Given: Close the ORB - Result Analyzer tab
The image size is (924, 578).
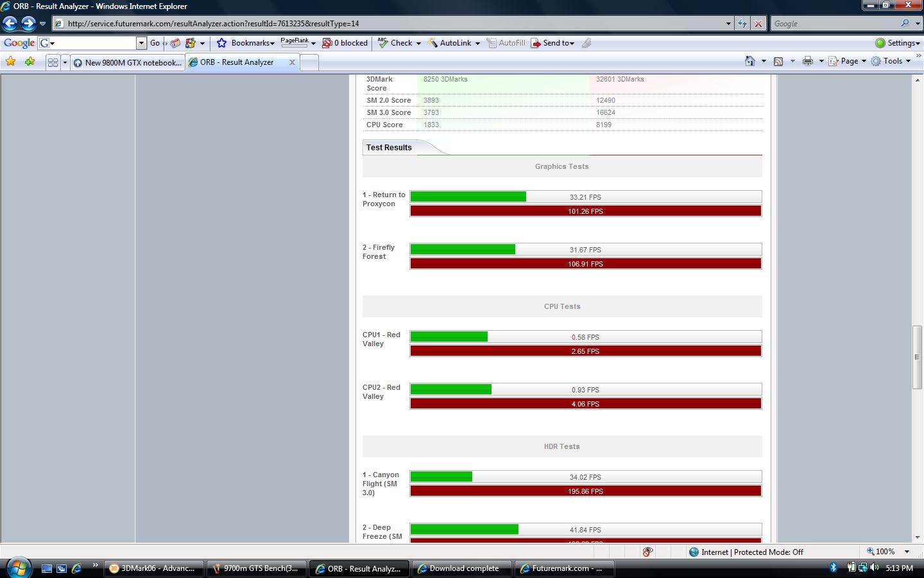Looking at the screenshot, I should [x=292, y=62].
